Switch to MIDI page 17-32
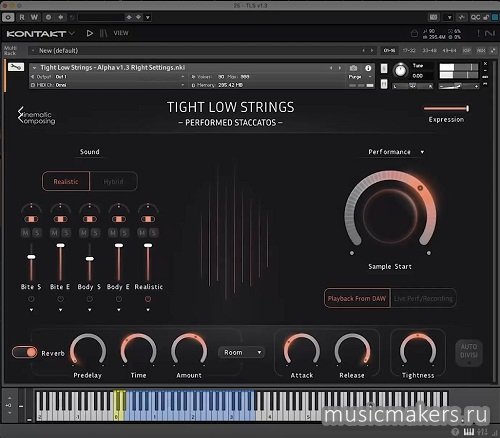 pos(409,51)
